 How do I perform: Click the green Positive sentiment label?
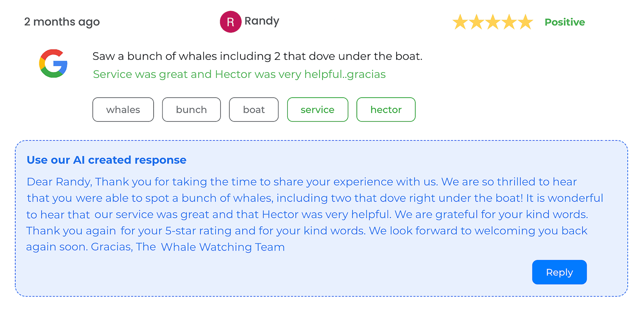[x=565, y=22]
